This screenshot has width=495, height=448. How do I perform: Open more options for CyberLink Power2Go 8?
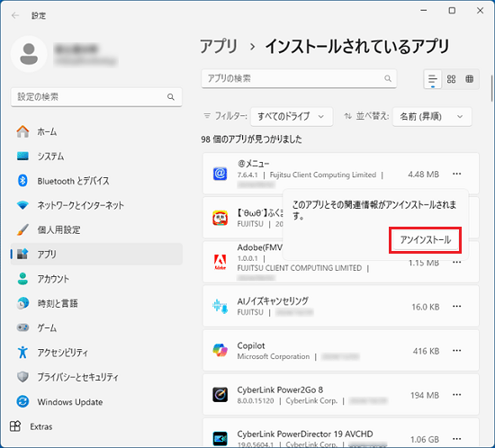457,395
